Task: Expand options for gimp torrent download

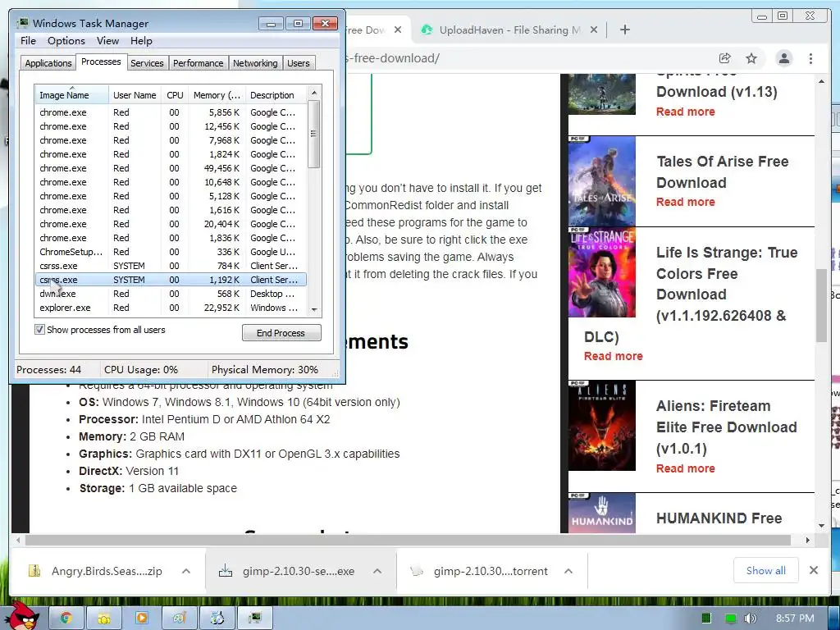Action: (x=568, y=571)
